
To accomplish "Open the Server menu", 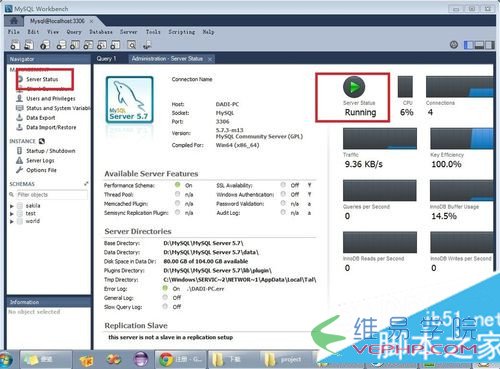I will pos(128,32).
